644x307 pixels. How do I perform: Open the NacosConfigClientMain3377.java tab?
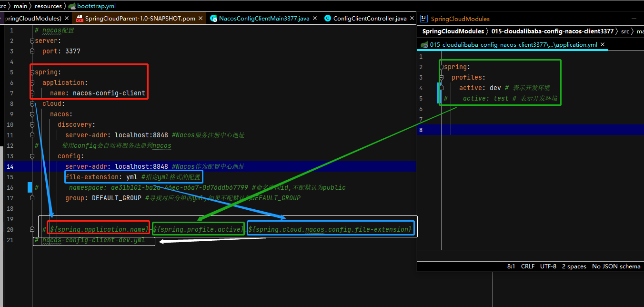tap(264, 18)
